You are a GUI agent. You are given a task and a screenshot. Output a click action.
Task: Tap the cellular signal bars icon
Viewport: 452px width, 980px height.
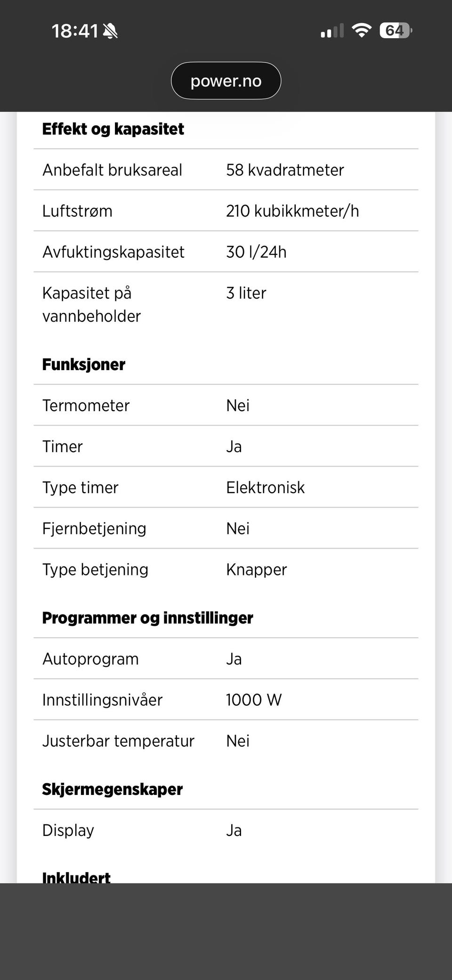click(332, 31)
